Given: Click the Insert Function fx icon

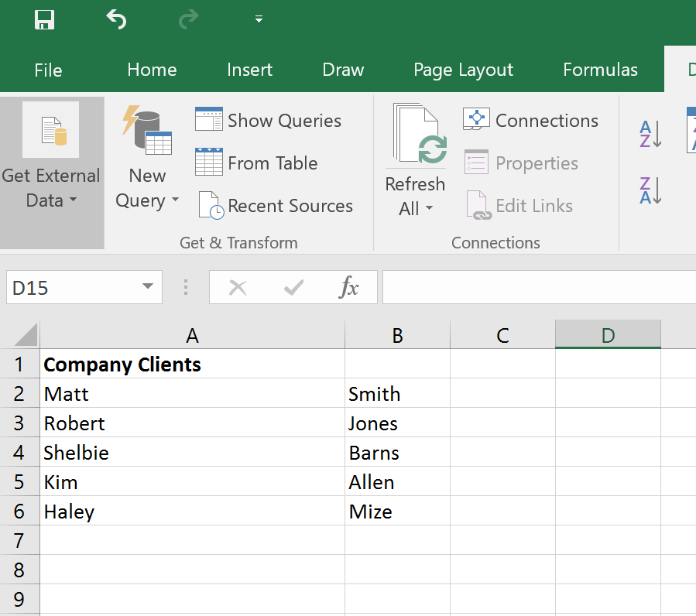Looking at the screenshot, I should [x=349, y=287].
